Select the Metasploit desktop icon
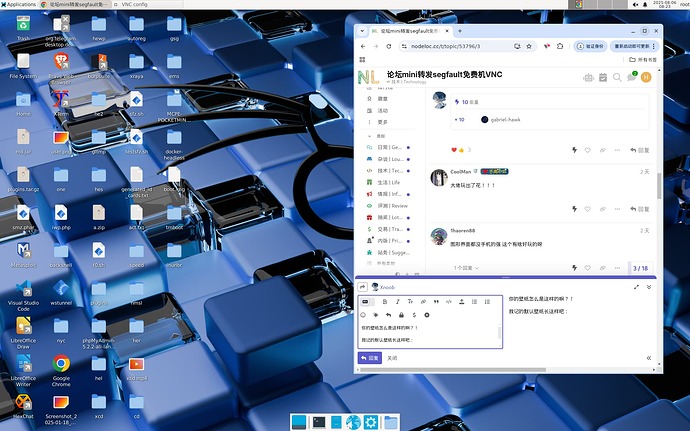The height and width of the screenshot is (431, 690). click(23, 255)
